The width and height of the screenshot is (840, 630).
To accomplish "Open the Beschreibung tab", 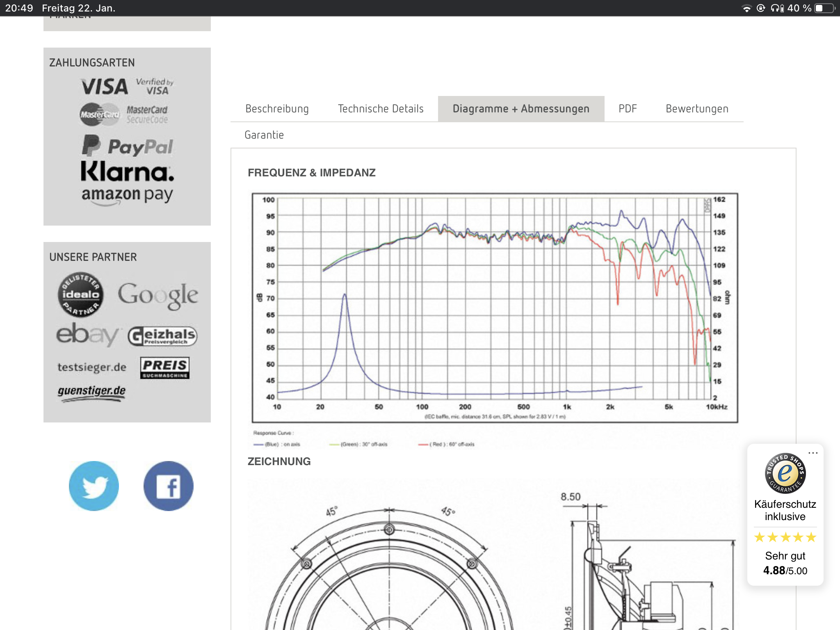I will pos(277,109).
